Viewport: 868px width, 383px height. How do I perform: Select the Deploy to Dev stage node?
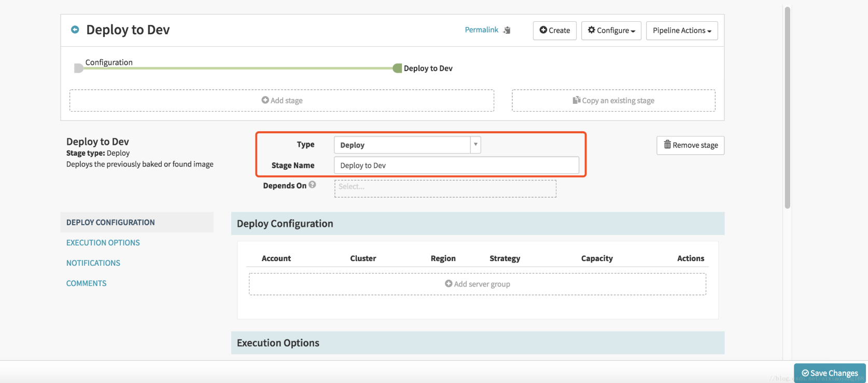coord(398,68)
